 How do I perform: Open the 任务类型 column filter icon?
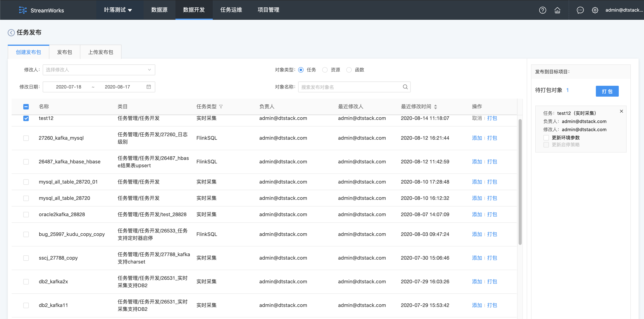(221, 107)
